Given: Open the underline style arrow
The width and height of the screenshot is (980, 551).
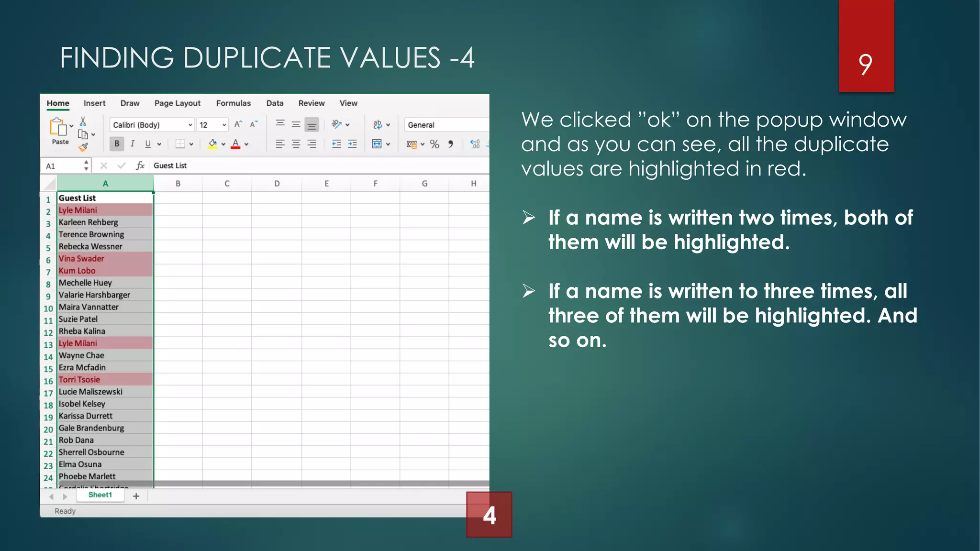Looking at the screenshot, I should 159,144.
